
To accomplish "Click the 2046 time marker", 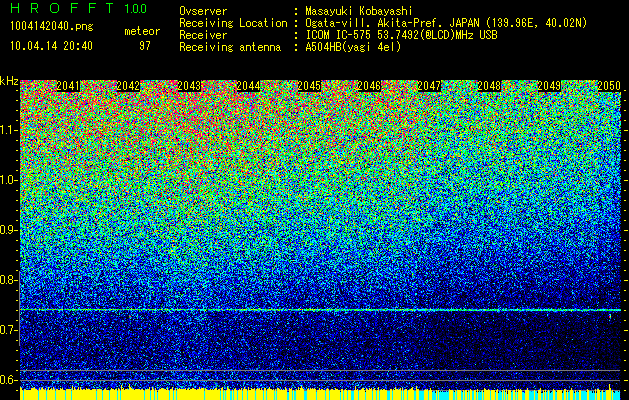I will [369, 86].
